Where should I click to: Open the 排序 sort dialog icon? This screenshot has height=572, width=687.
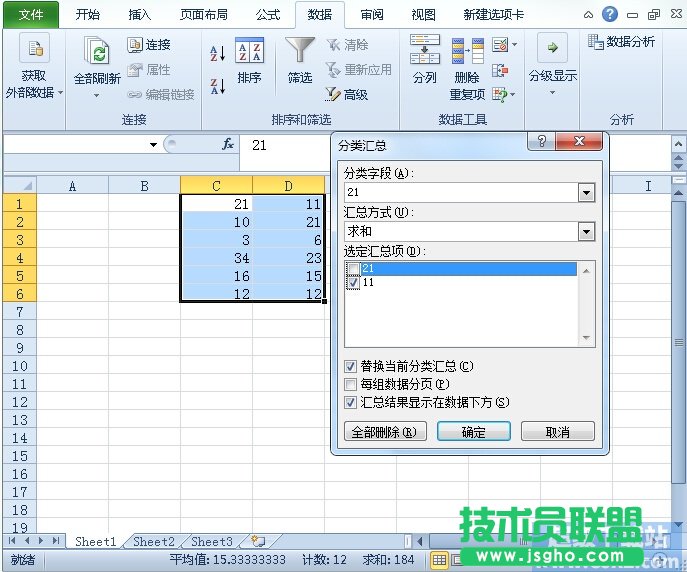(249, 52)
